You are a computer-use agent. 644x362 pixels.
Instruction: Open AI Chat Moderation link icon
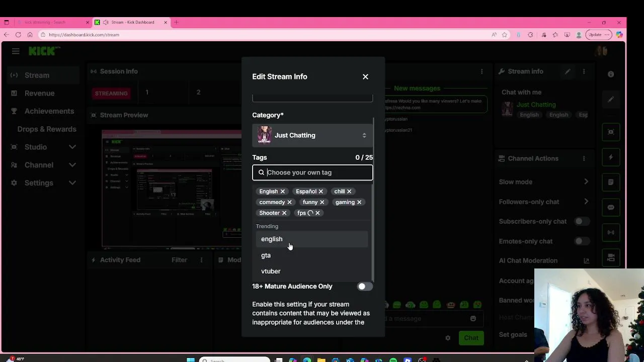coord(586,261)
